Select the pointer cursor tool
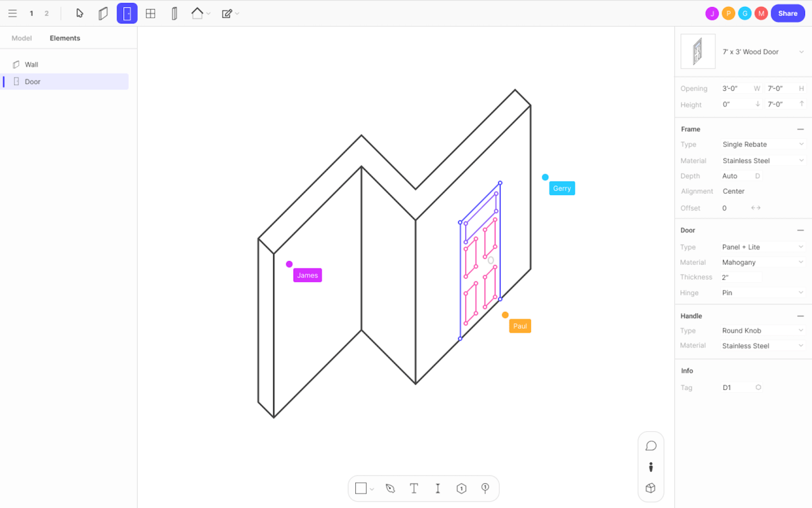This screenshot has width=812, height=508. tap(79, 13)
